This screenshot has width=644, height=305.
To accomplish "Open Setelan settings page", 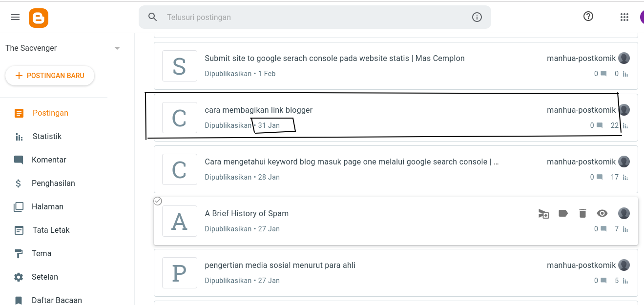I will pyautogui.click(x=45, y=277).
